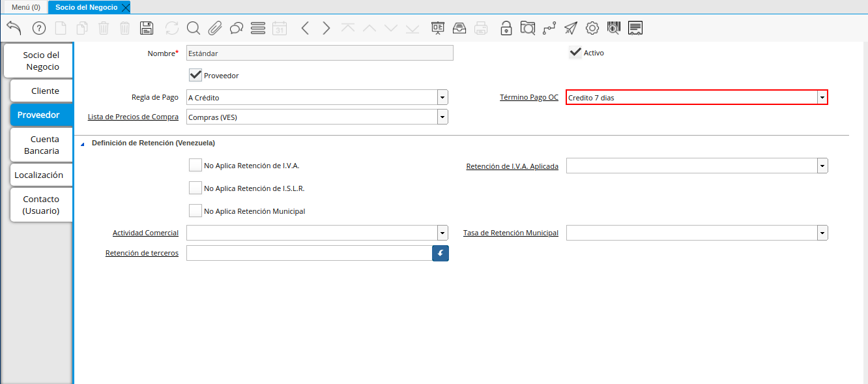Open the Regla de Pago dropdown

pos(442,98)
